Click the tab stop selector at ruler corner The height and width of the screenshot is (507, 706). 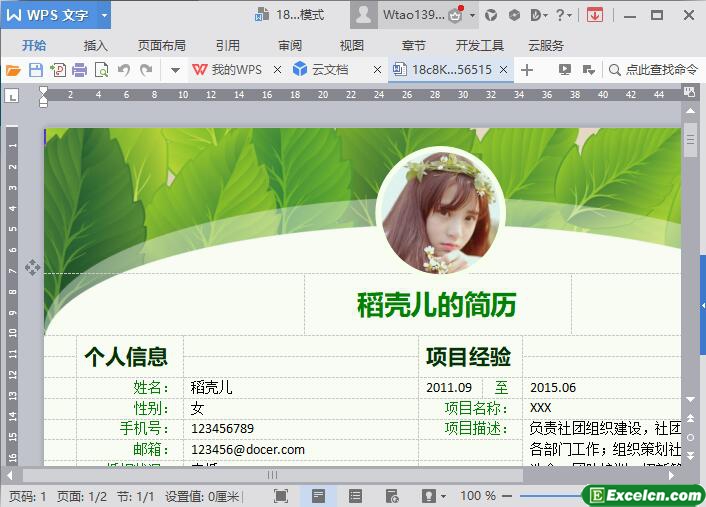[x=12, y=95]
